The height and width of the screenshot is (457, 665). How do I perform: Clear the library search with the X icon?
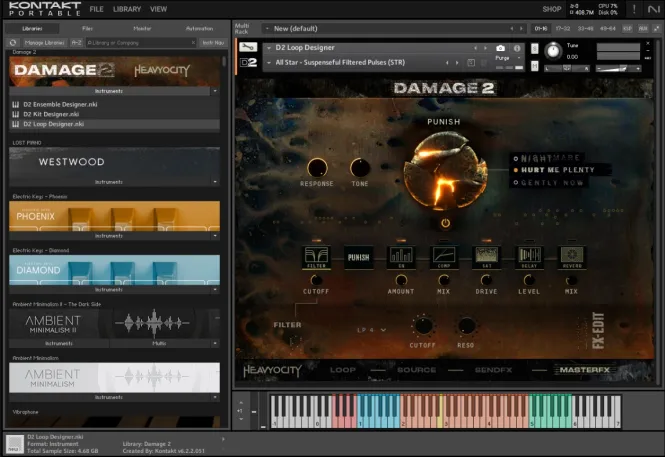[193, 42]
